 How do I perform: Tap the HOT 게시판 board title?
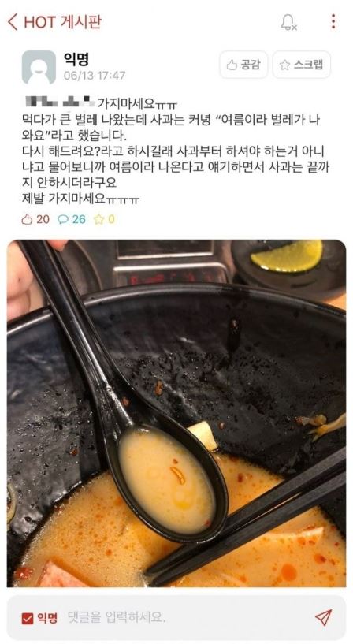pyautogui.click(x=63, y=22)
